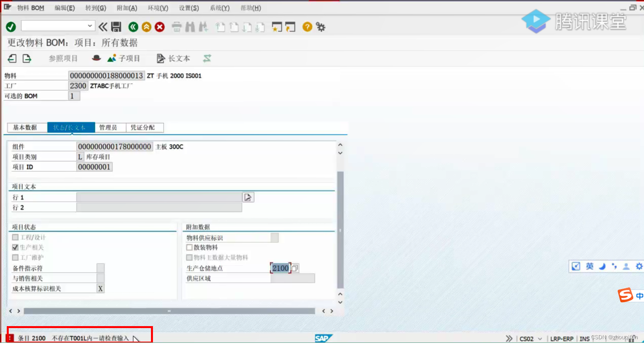Viewport: 644px width, 344px height.
Task: Generate shortcut icon in toolbar
Action: [290, 27]
